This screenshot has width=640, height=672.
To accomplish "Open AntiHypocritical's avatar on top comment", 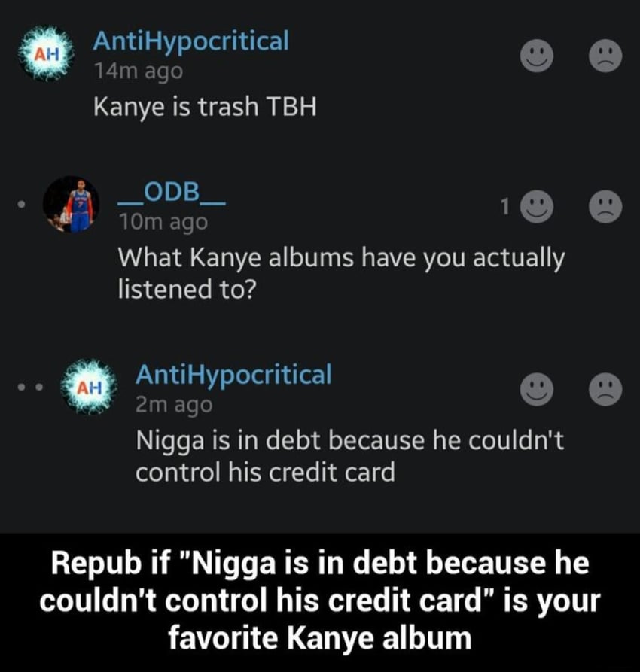I will (x=46, y=54).
